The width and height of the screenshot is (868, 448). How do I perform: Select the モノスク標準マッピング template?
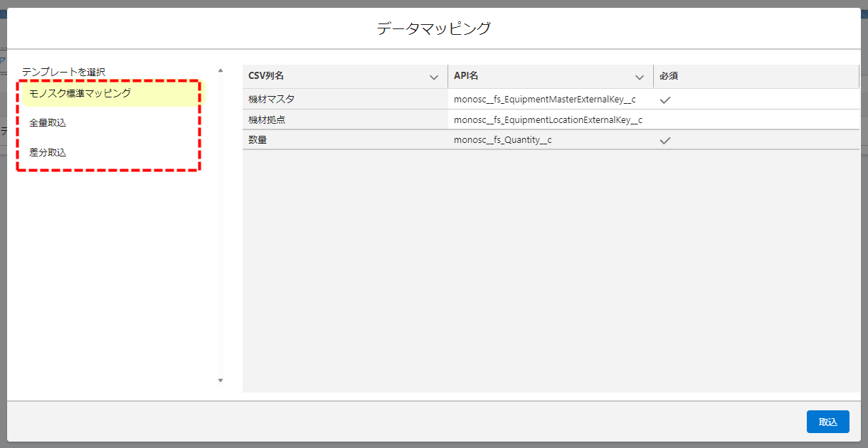point(80,93)
